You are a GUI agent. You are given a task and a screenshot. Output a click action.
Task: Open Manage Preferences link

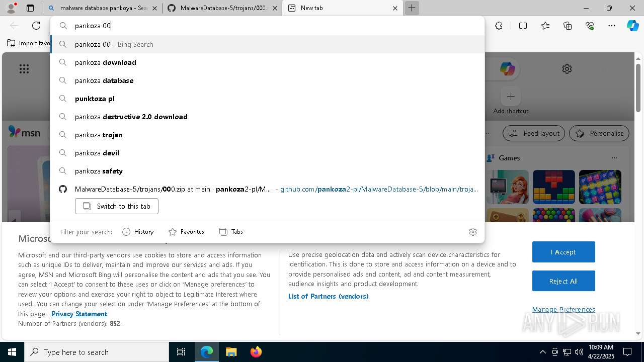coord(563,309)
